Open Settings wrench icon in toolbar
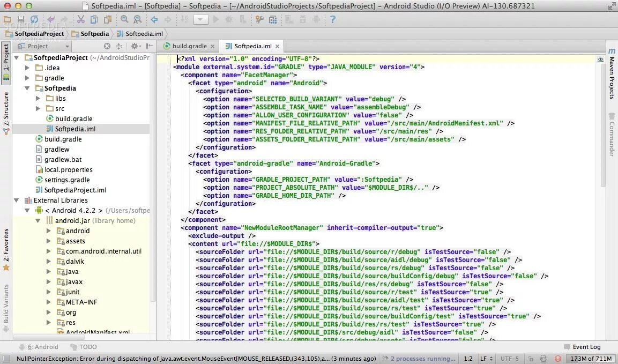The width and height of the screenshot is (618, 364). 259,19
